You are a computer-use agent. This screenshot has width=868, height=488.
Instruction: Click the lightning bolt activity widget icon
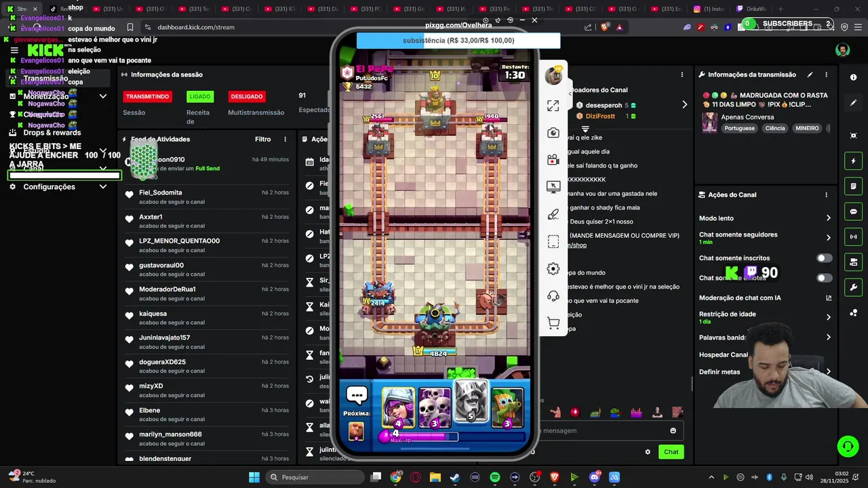pos(853,161)
